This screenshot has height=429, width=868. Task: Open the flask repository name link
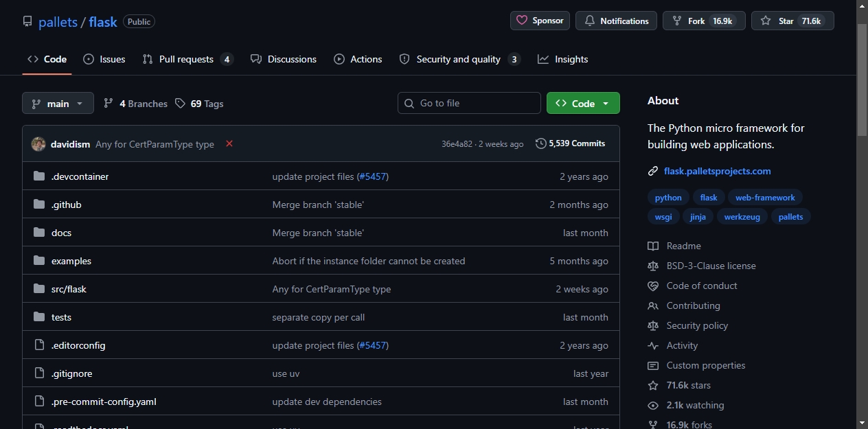[x=103, y=22]
